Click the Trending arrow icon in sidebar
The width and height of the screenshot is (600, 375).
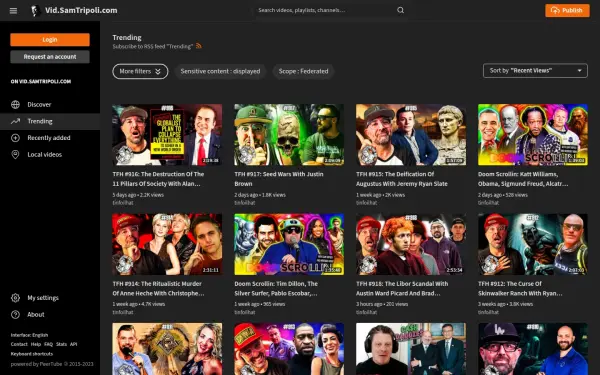pos(15,121)
